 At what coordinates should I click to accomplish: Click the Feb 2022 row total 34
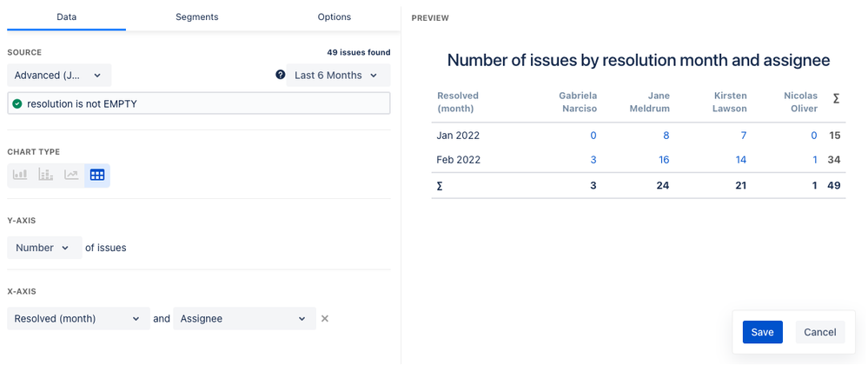(x=834, y=160)
